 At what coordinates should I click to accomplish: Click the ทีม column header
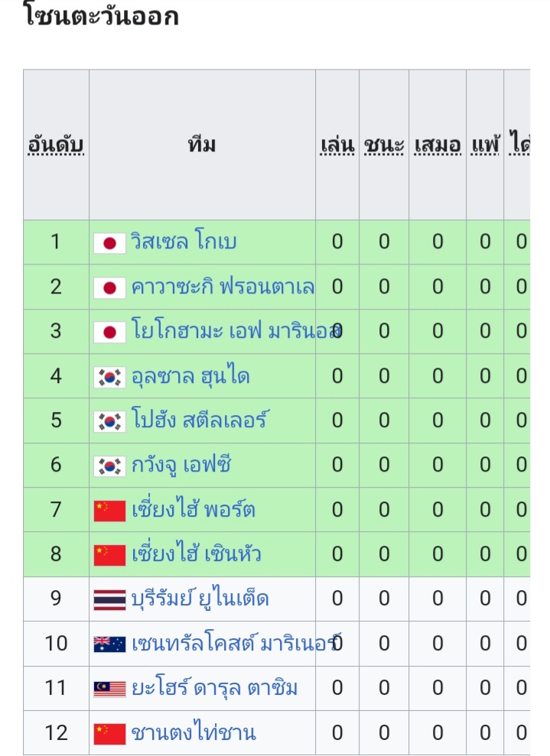click(202, 144)
